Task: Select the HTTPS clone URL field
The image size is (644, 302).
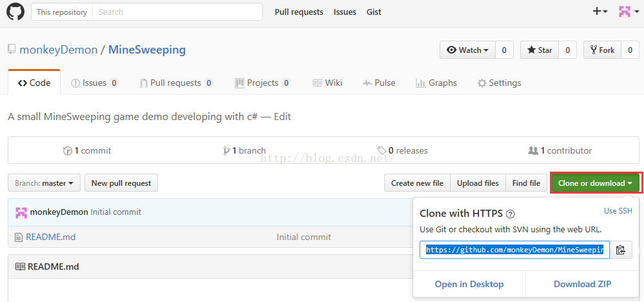Action: tap(514, 250)
